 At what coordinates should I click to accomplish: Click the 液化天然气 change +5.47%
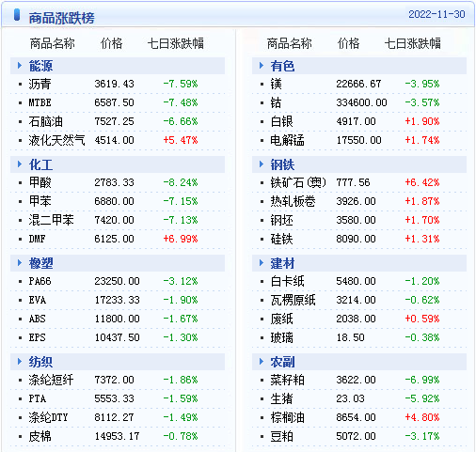[181, 140]
